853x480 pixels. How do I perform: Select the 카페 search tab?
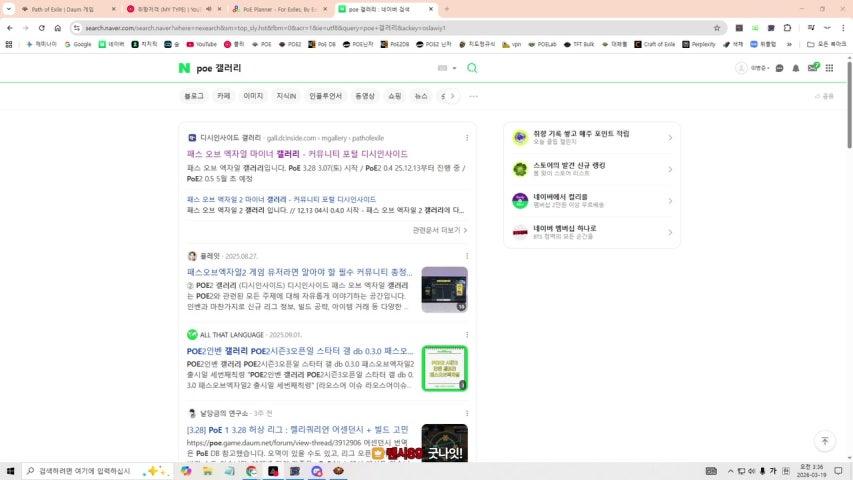point(224,96)
